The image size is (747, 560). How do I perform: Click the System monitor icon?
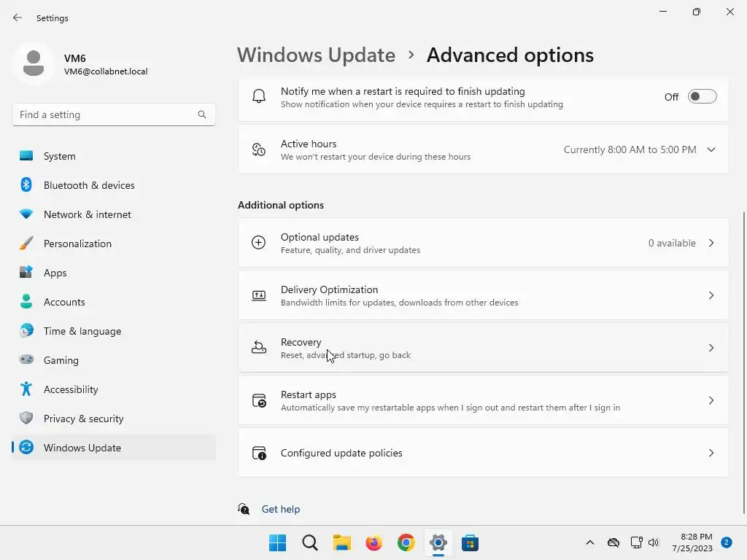pyautogui.click(x=26, y=156)
